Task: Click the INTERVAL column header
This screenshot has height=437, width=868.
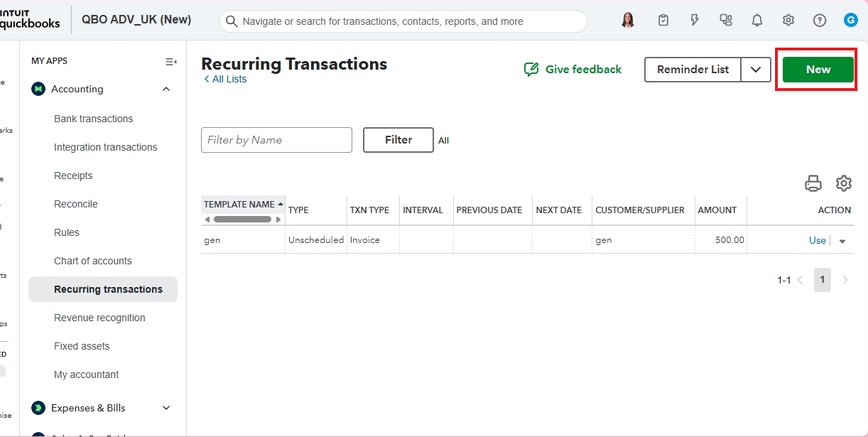Action: point(423,210)
